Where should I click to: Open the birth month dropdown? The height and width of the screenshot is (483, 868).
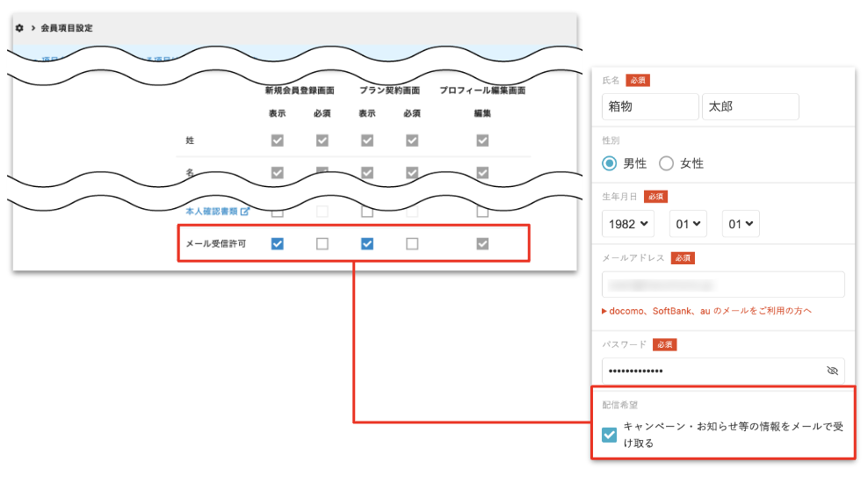[x=688, y=224]
